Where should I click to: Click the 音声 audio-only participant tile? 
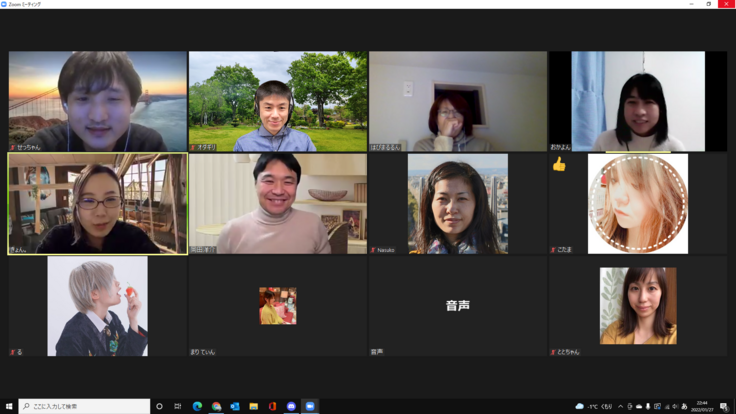click(457, 305)
